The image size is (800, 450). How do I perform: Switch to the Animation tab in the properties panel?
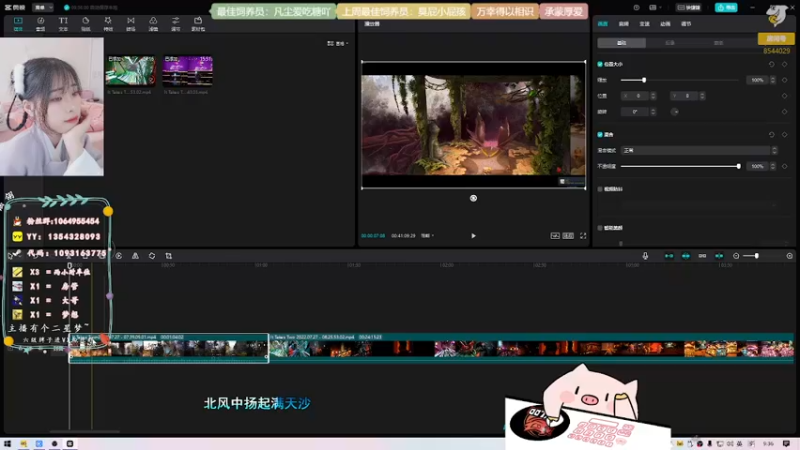tap(665, 24)
